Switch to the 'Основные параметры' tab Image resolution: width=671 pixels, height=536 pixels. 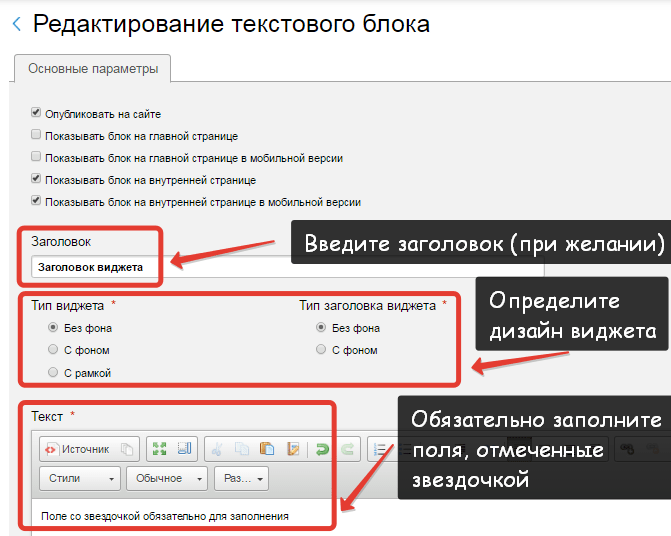(x=92, y=69)
